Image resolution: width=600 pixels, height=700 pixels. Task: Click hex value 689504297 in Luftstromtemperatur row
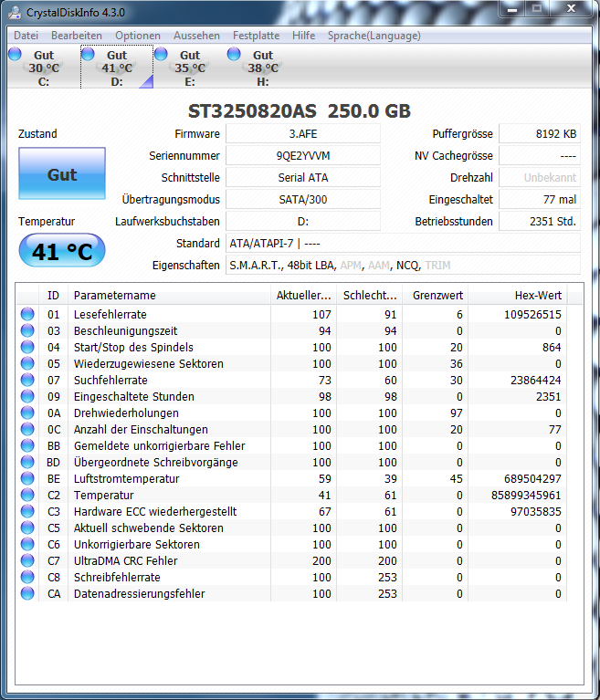point(532,478)
